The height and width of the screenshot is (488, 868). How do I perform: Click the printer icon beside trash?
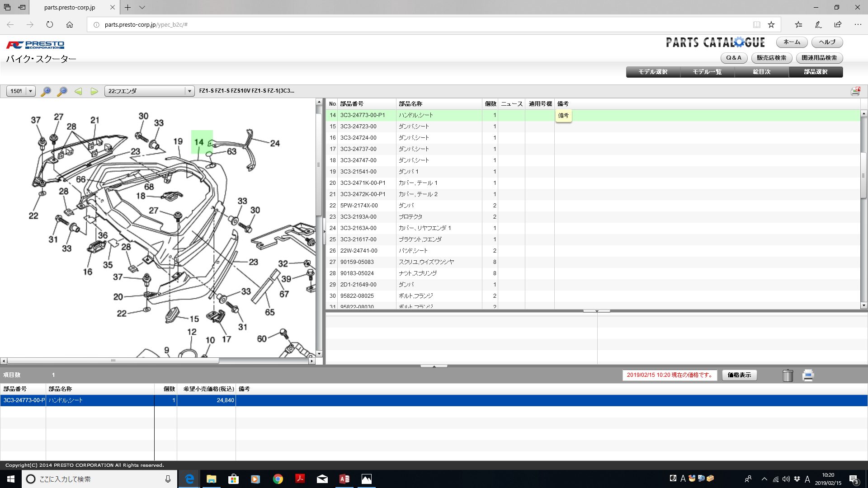(x=808, y=375)
